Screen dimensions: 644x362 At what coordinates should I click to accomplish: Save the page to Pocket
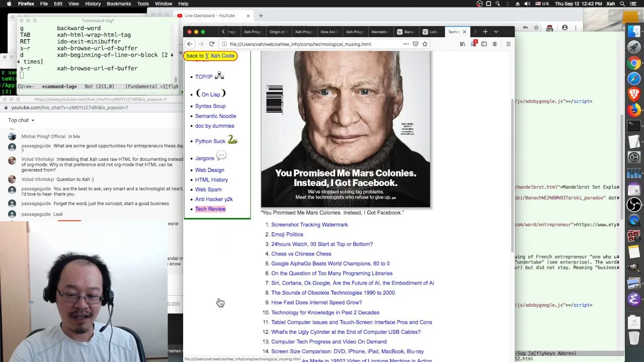(x=415, y=44)
